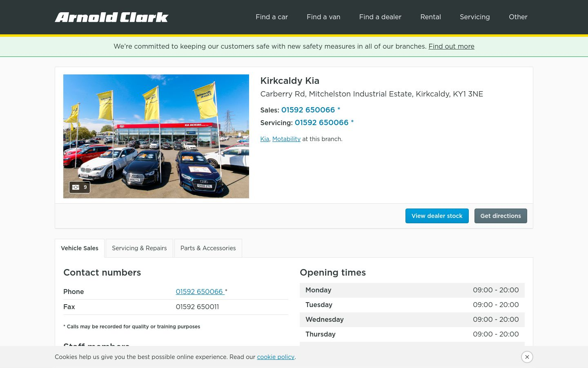588x368 pixels.
Task: View the Kirkcaldy Kia dealership photo
Action: pos(156,136)
